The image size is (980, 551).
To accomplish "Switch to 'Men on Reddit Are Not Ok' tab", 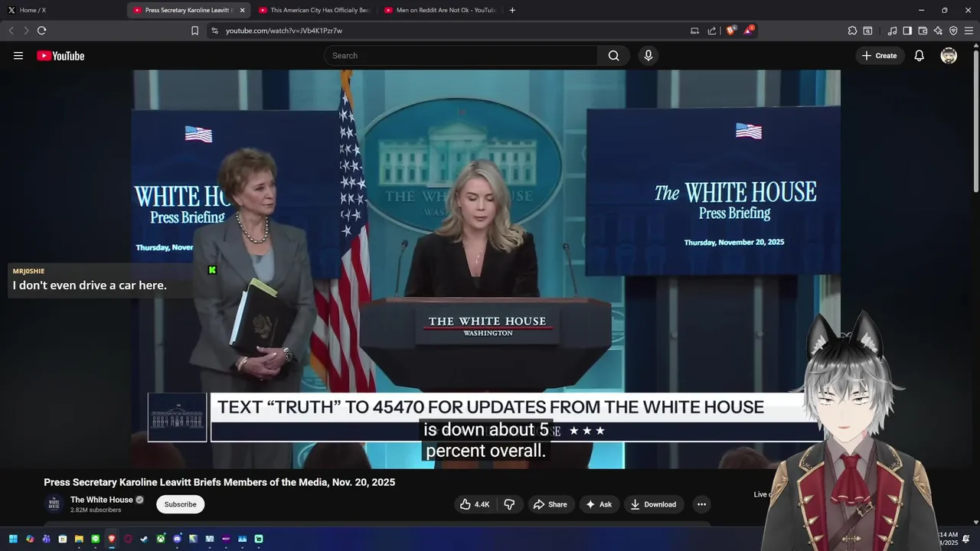I will click(439, 10).
